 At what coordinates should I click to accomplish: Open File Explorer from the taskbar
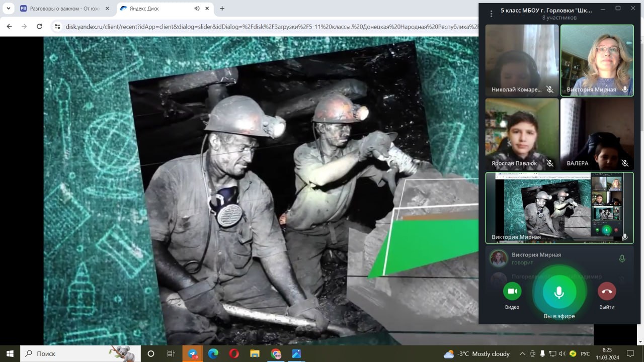(x=255, y=353)
